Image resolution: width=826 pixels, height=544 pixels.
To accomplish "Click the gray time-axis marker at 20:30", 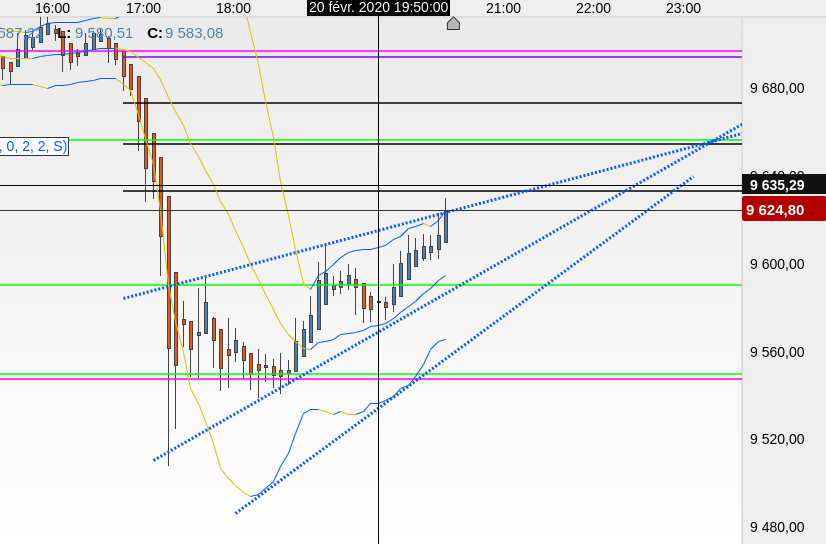I will tap(453, 23).
